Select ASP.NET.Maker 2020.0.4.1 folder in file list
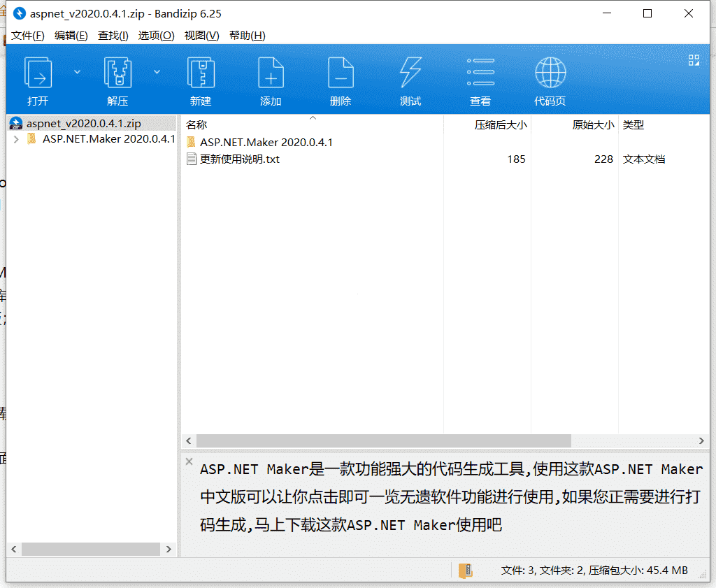 (266, 143)
